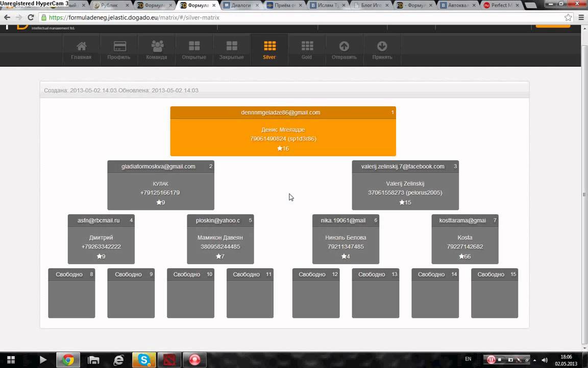The height and width of the screenshot is (368, 588).
Task: Switch to the Диалоги browser tab
Action: coord(242,5)
